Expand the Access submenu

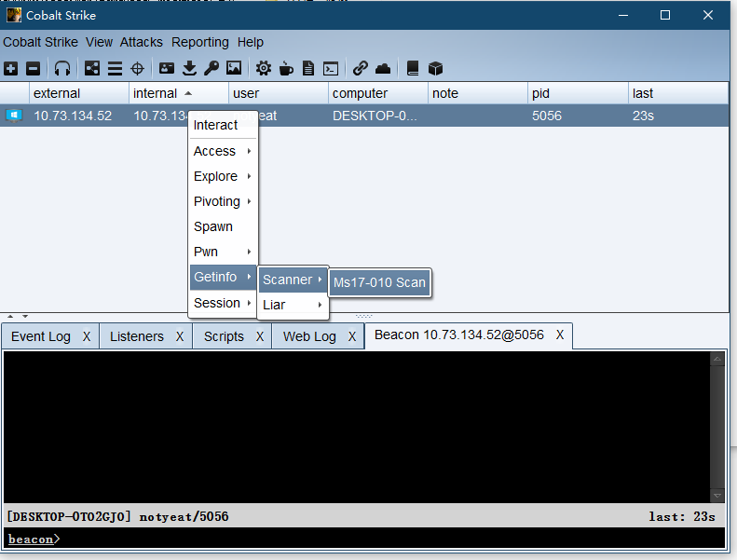[223, 151]
